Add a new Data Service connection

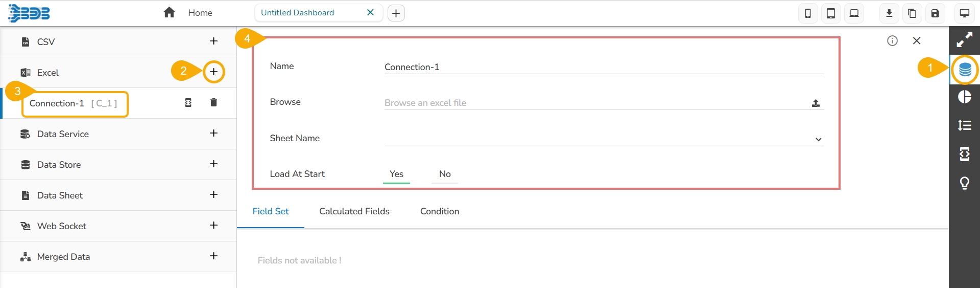click(x=213, y=133)
